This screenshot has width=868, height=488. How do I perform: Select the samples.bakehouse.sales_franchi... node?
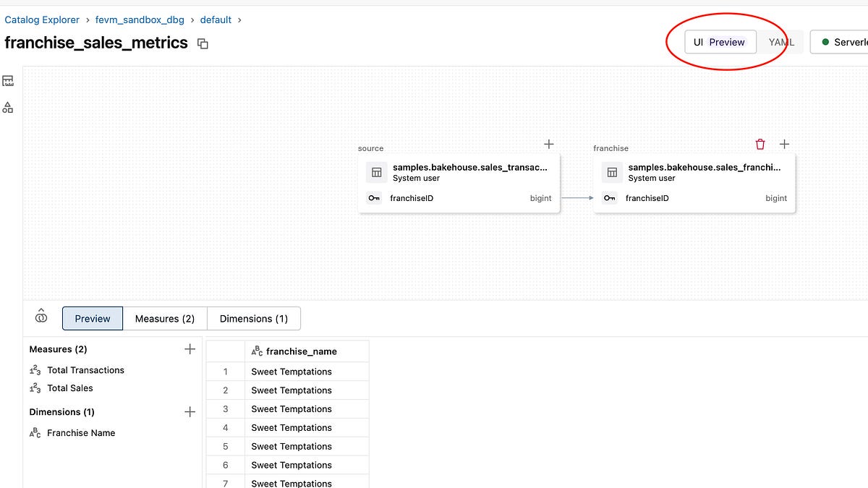coord(694,183)
